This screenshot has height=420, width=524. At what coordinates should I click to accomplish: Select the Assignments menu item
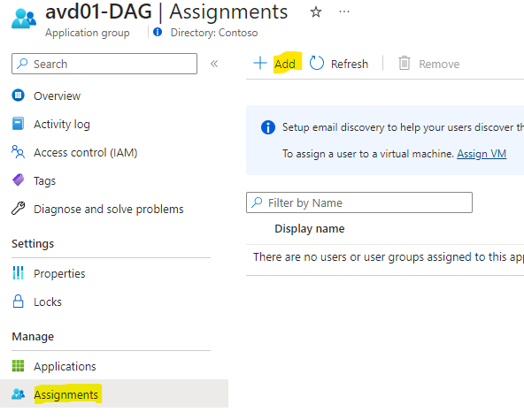click(114, 393)
